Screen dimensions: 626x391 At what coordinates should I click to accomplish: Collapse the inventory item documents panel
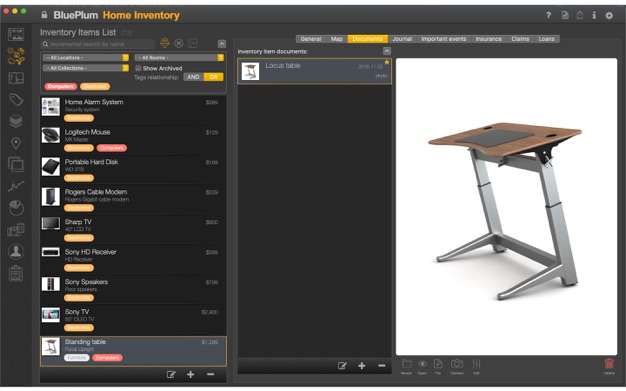tap(386, 51)
